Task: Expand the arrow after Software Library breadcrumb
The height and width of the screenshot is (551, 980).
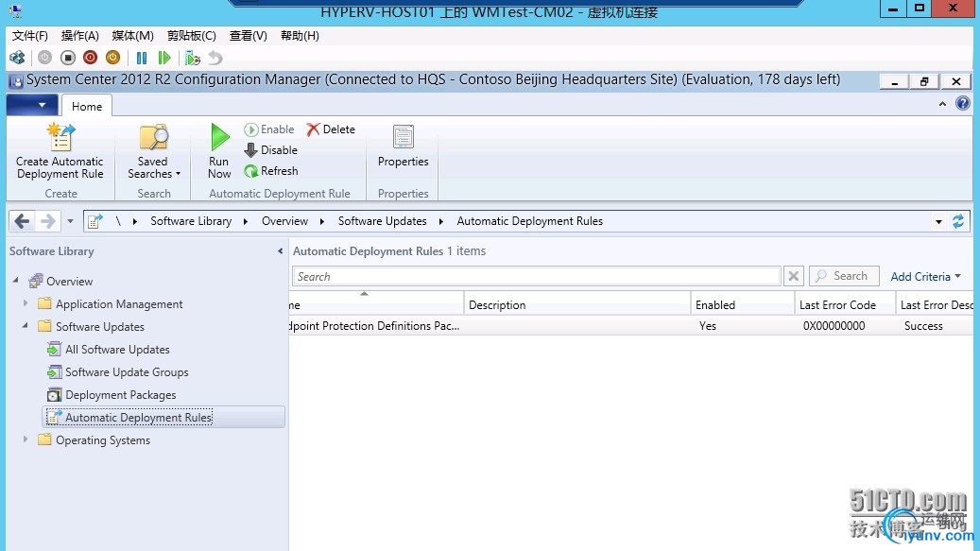Action: (x=246, y=221)
